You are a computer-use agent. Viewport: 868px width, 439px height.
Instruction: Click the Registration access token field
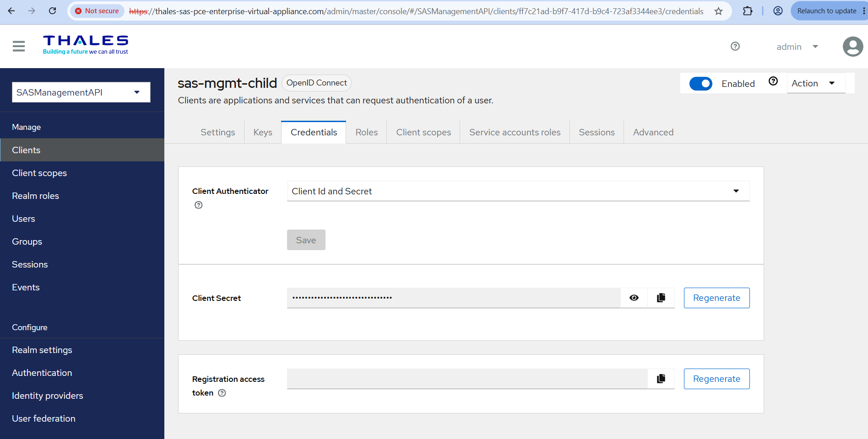click(x=467, y=379)
